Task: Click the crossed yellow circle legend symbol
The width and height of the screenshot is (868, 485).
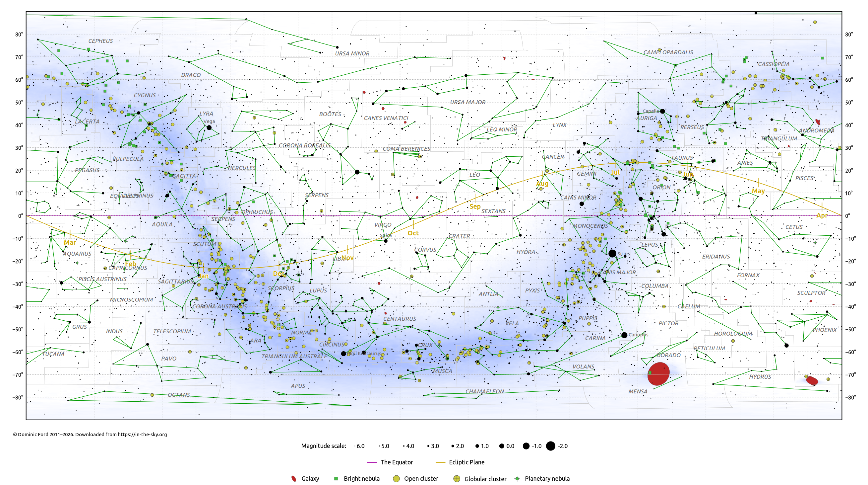Action: pos(457,478)
